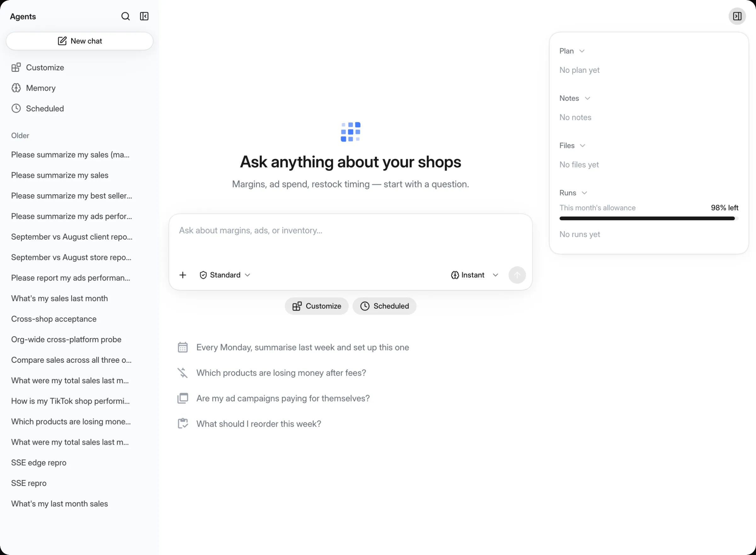
Task: Click the clipboard icon beside reorder suggestion
Action: 183,424
